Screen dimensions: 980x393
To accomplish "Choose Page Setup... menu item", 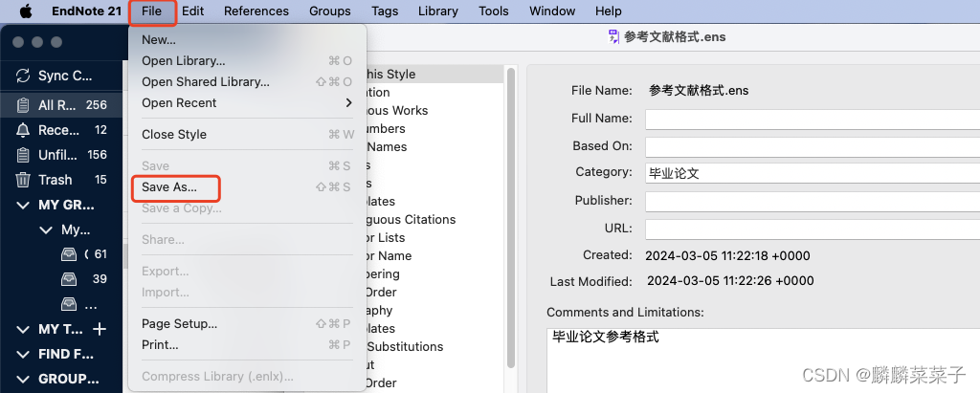I will 248,323.
